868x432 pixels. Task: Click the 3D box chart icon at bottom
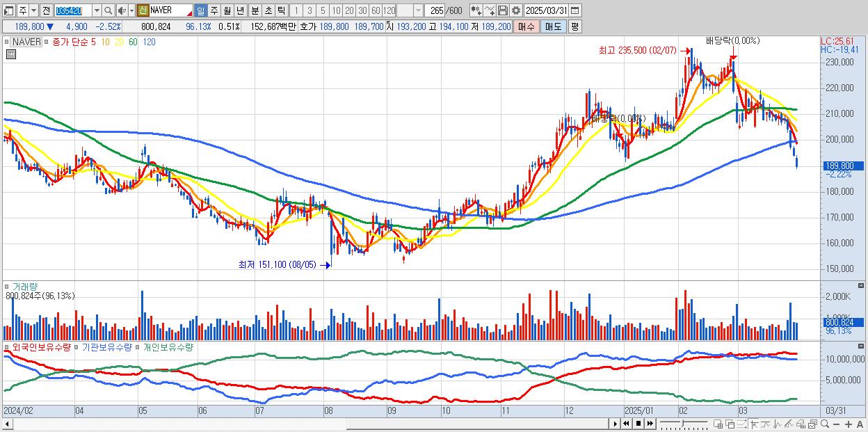801,424
